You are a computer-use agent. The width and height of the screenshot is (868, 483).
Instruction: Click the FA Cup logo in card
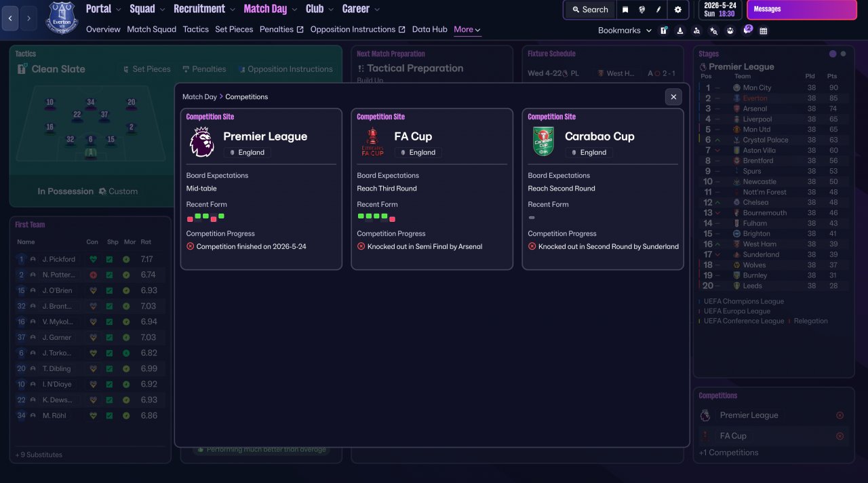tap(372, 142)
